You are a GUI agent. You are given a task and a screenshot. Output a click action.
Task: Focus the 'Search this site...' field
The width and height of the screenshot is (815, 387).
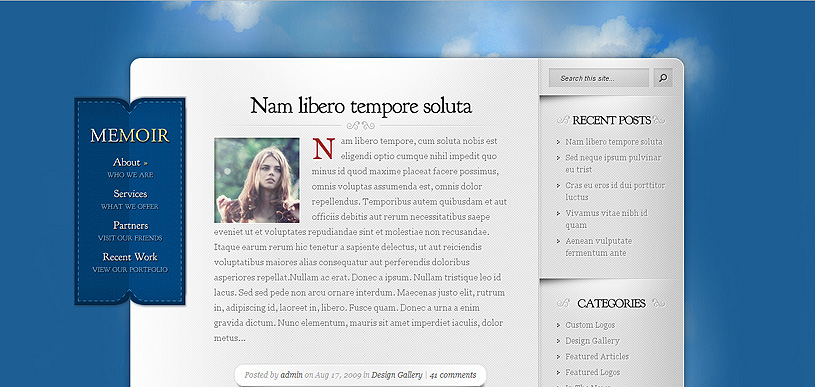[599, 78]
